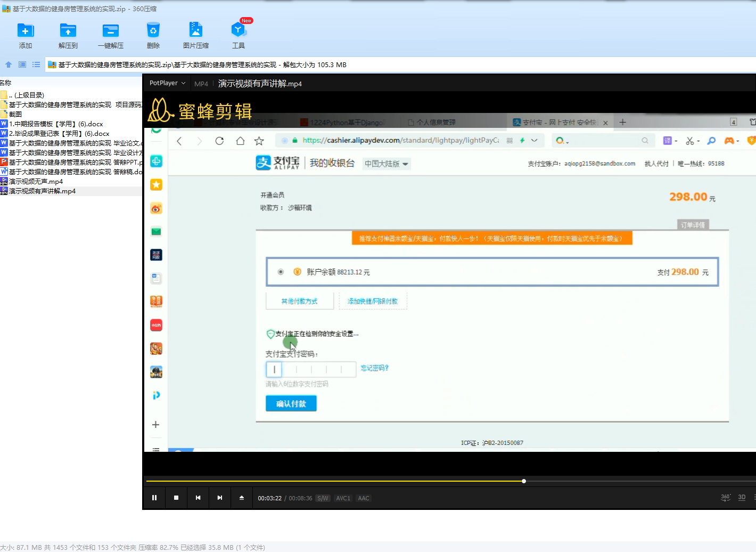Select 演示视频有声讲解.mp4 in the file list
Viewport: 756px width, 552px height.
[38, 191]
